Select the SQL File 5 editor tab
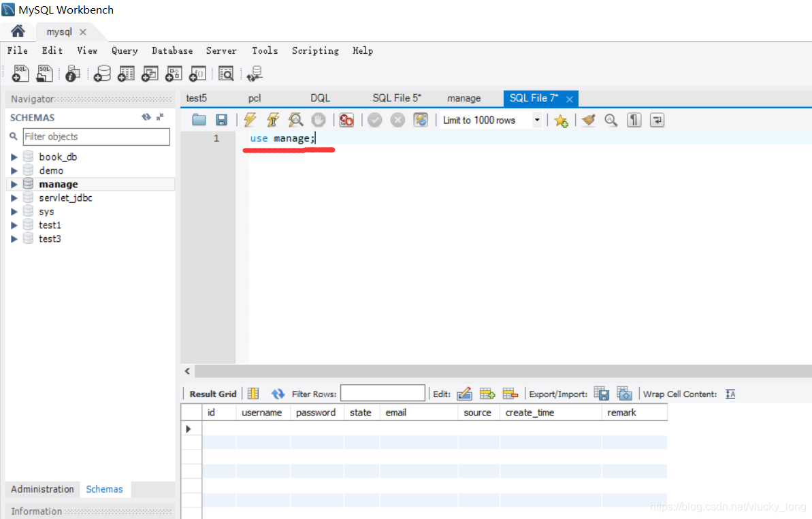 coord(397,97)
